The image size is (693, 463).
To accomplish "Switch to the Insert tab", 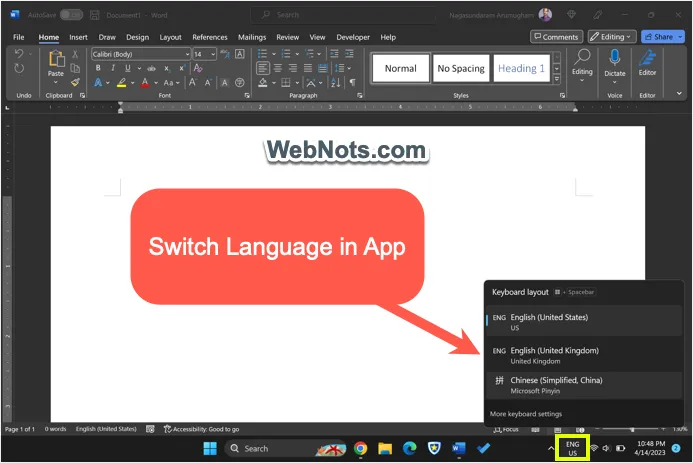I will click(x=78, y=37).
